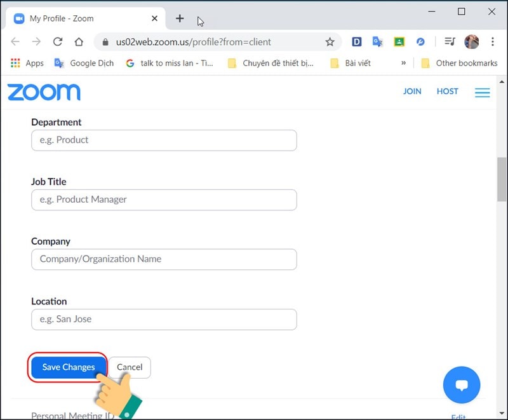The image size is (508, 420).
Task: Open the Other bookmarks folder
Action: (458, 63)
